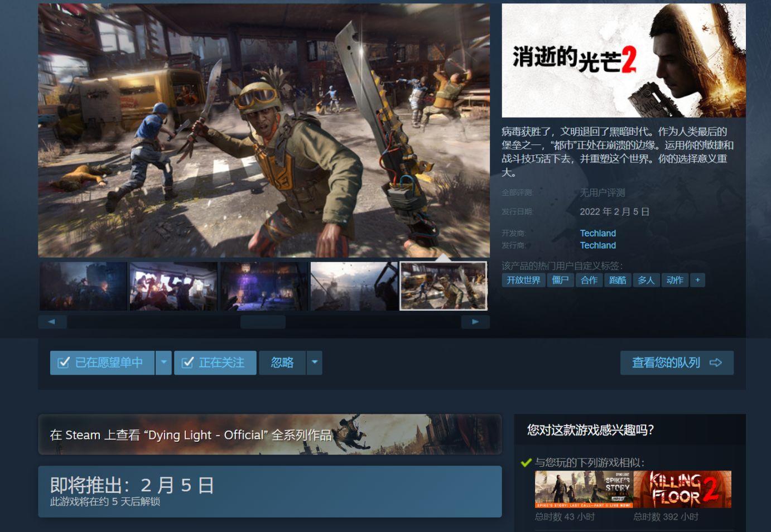Screen dimensions: 771x532
Task: Select the highlighted fifth screenshot thumbnail
Action: tap(444, 286)
